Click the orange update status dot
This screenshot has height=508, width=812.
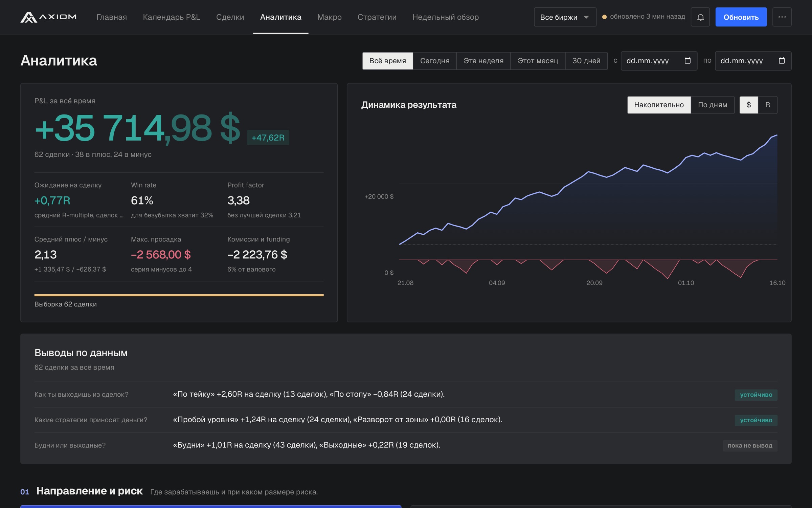(x=604, y=17)
